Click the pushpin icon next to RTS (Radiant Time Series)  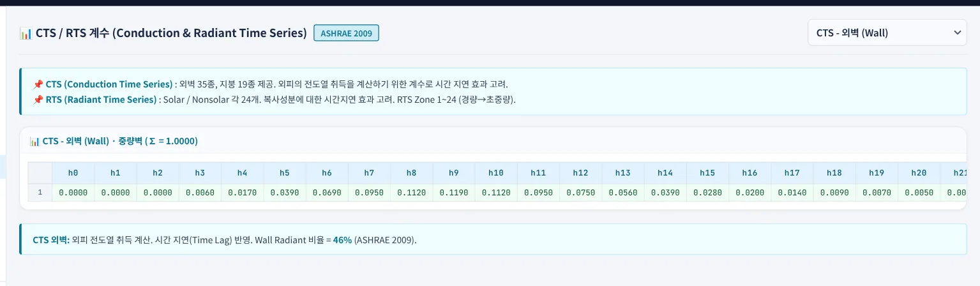coord(38,100)
